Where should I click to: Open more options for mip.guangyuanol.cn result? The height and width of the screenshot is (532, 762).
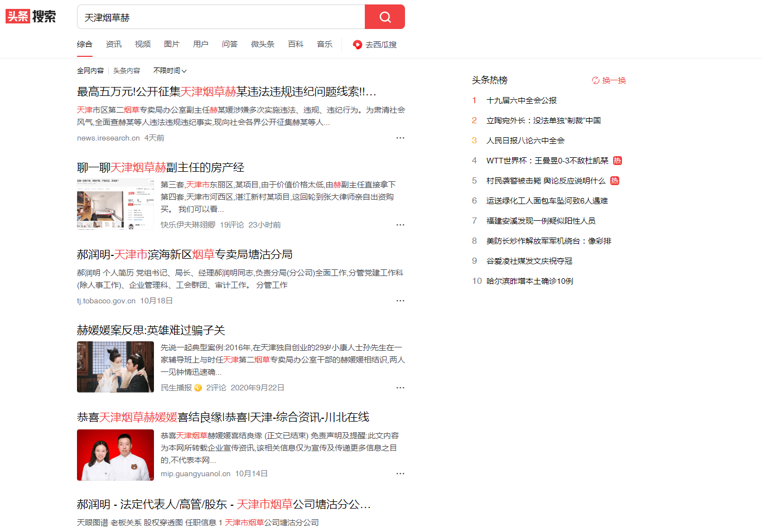[x=400, y=473]
